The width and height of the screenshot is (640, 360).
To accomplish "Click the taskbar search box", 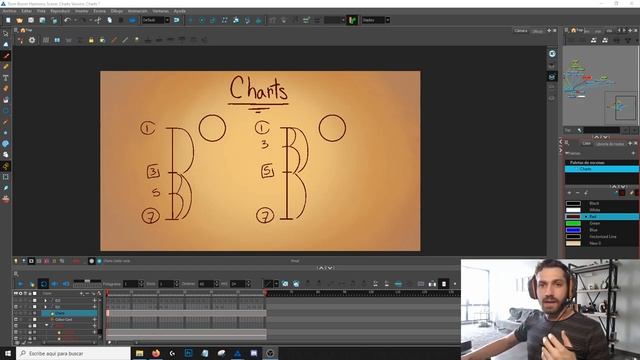I will click(73, 353).
